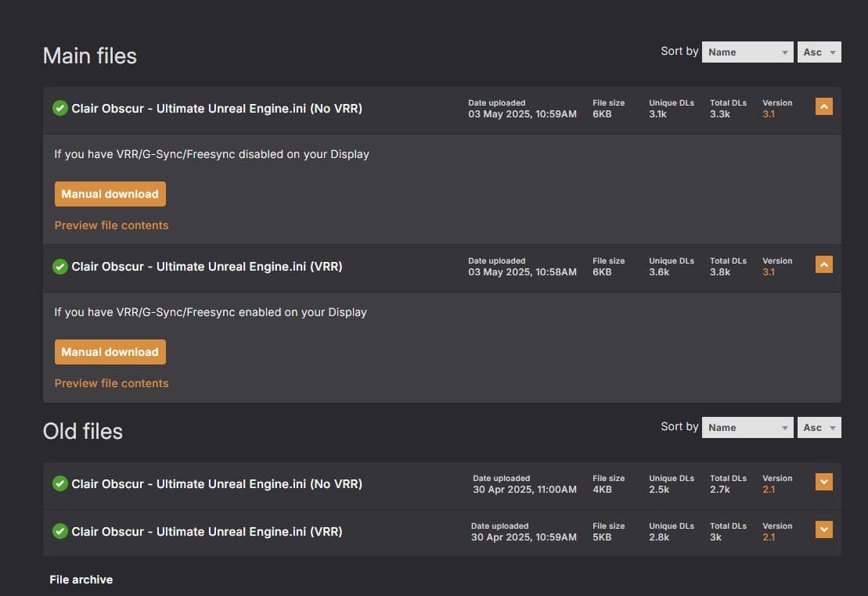Open Old files Asc order dropdown
Viewport: 868px width, 596px height.
pyautogui.click(x=819, y=428)
